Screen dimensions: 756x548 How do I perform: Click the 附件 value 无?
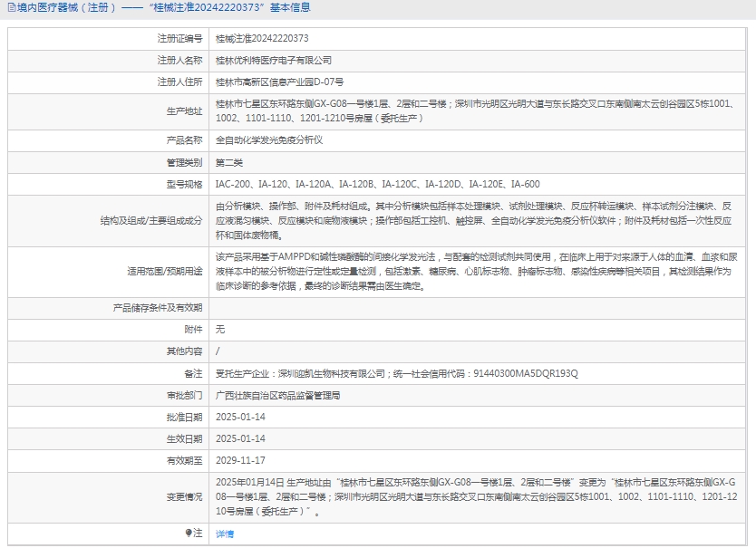(x=220, y=329)
